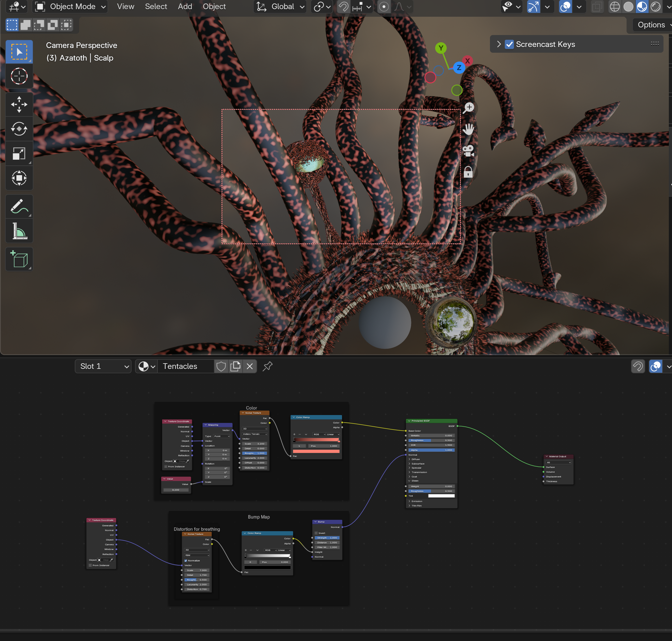Toggle snapping magnet in viewport header
The height and width of the screenshot is (641, 672).
point(344,7)
